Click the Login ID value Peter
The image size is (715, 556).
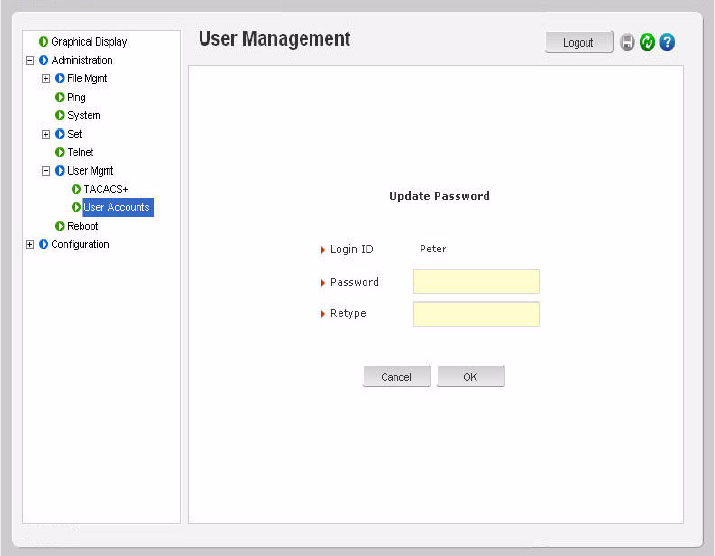pyautogui.click(x=433, y=249)
